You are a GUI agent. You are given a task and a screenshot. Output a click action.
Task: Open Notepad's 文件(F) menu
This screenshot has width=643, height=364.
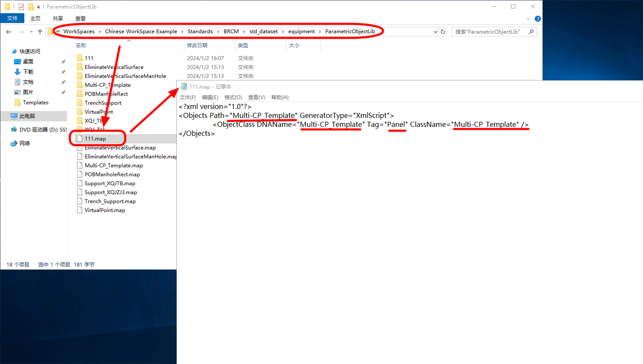tap(188, 97)
